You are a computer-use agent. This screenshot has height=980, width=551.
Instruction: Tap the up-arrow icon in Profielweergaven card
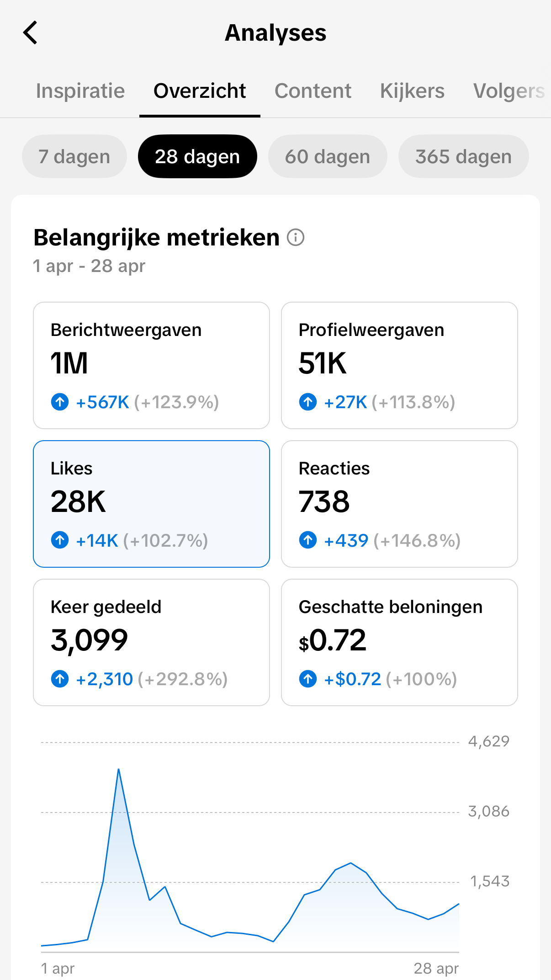(x=308, y=402)
